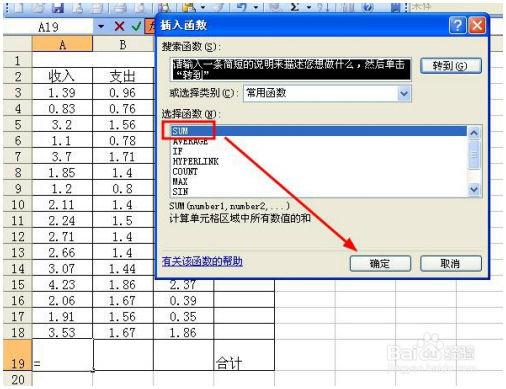Screen dimensions: 506x389
Task: Open dialog help via question mark icon
Action: (x=457, y=25)
